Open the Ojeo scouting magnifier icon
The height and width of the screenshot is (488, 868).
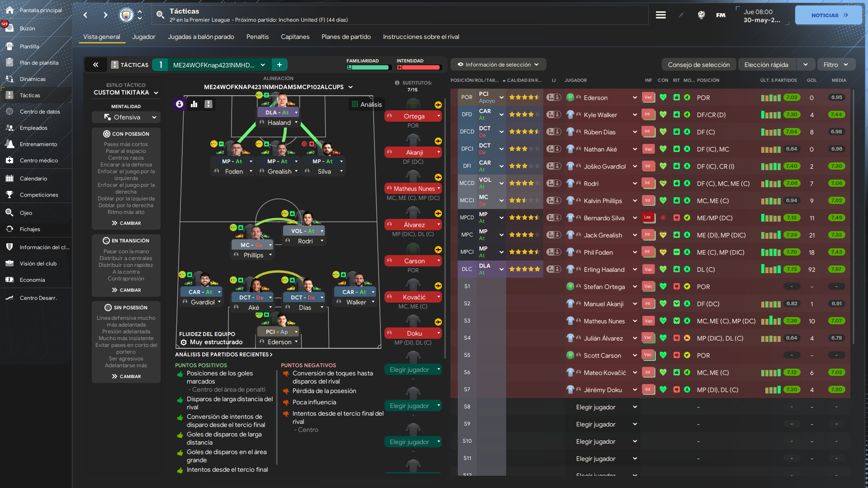click(9, 213)
